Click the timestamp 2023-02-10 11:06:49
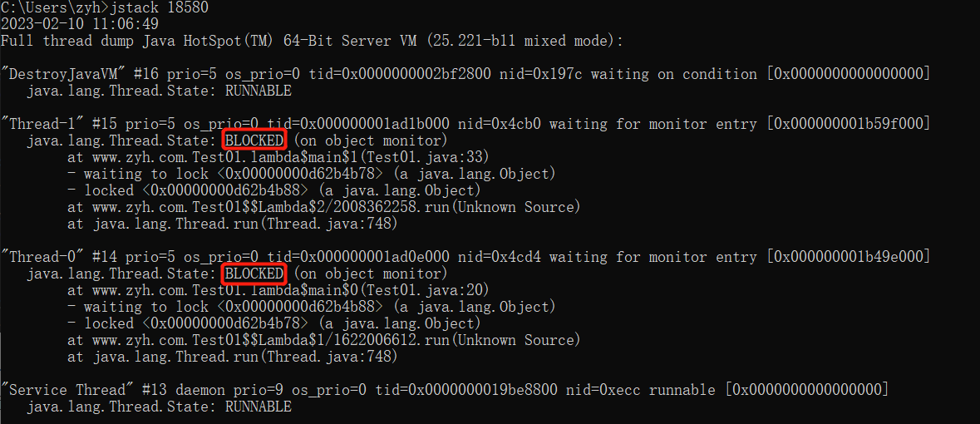This screenshot has width=980, height=424. (x=79, y=24)
